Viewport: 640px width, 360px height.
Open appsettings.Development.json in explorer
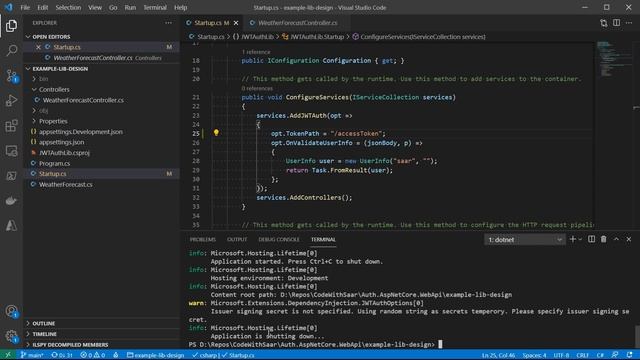pyautogui.click(x=81, y=132)
